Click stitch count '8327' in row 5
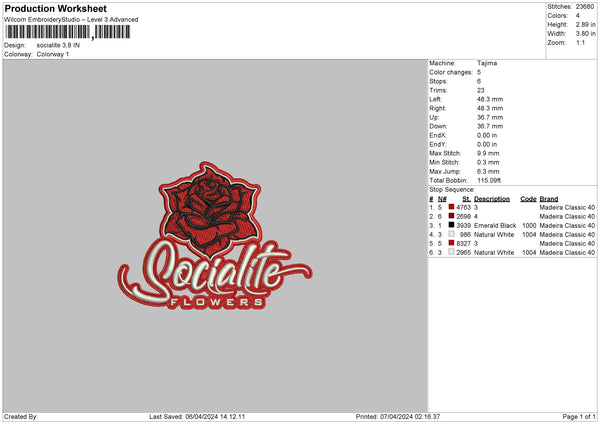 coord(463,243)
